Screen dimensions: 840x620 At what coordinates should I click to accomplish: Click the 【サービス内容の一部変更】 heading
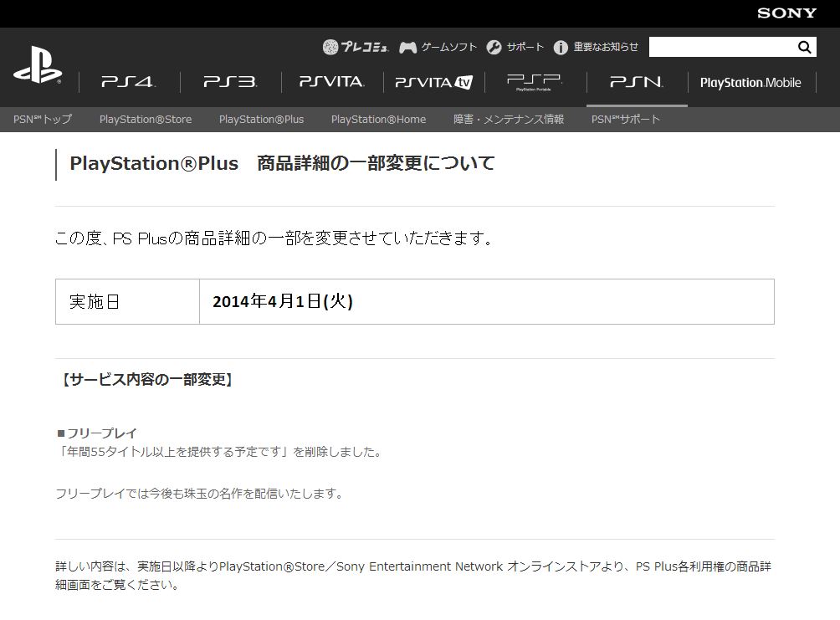tap(146, 379)
